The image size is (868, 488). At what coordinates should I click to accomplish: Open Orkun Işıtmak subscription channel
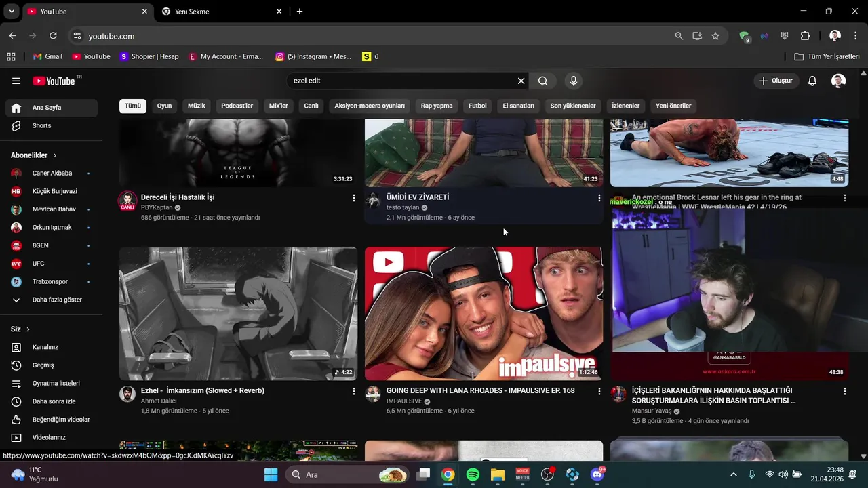click(x=52, y=227)
